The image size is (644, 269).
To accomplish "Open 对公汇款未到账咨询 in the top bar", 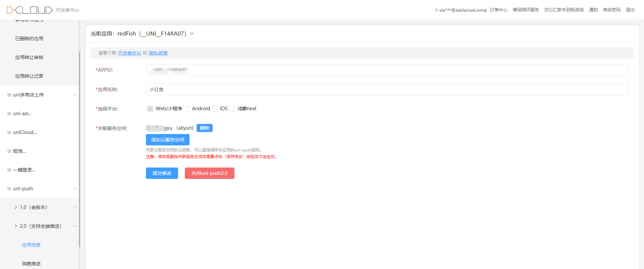I will [564, 10].
